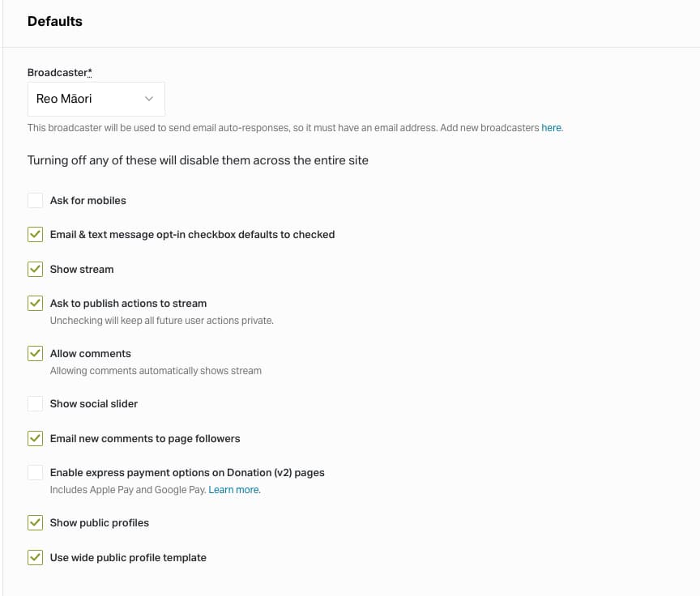Click the Allow comments label text

(x=90, y=353)
